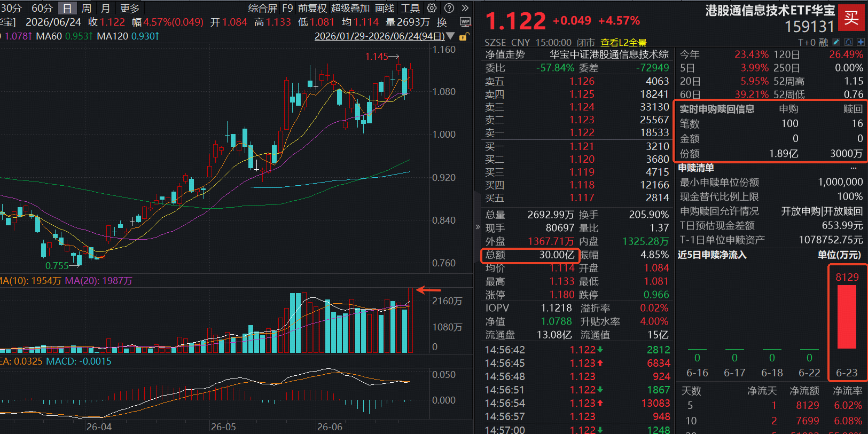The height and width of the screenshot is (434, 868).
Task: Toggle 超级叠加 overlay mode
Action: 350,8
